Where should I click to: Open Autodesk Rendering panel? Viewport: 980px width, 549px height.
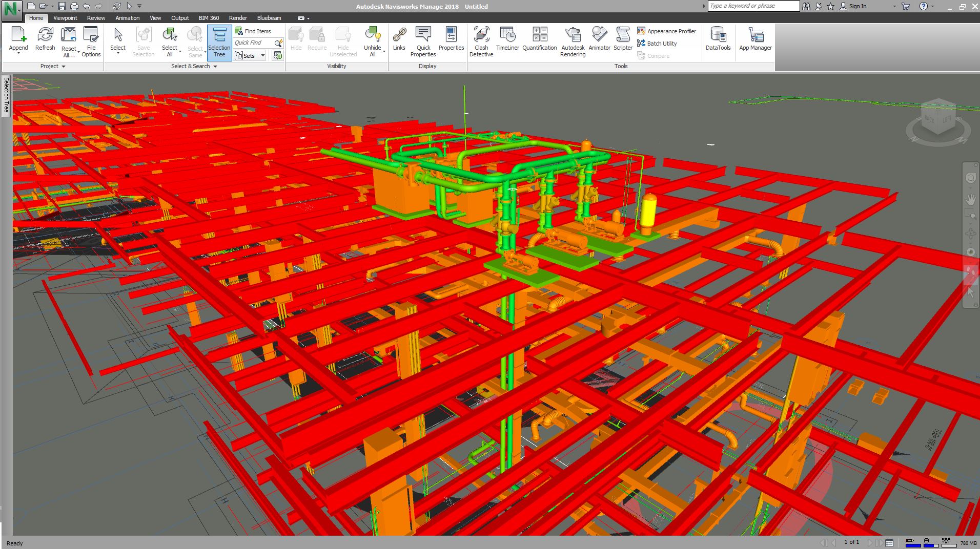coord(573,41)
